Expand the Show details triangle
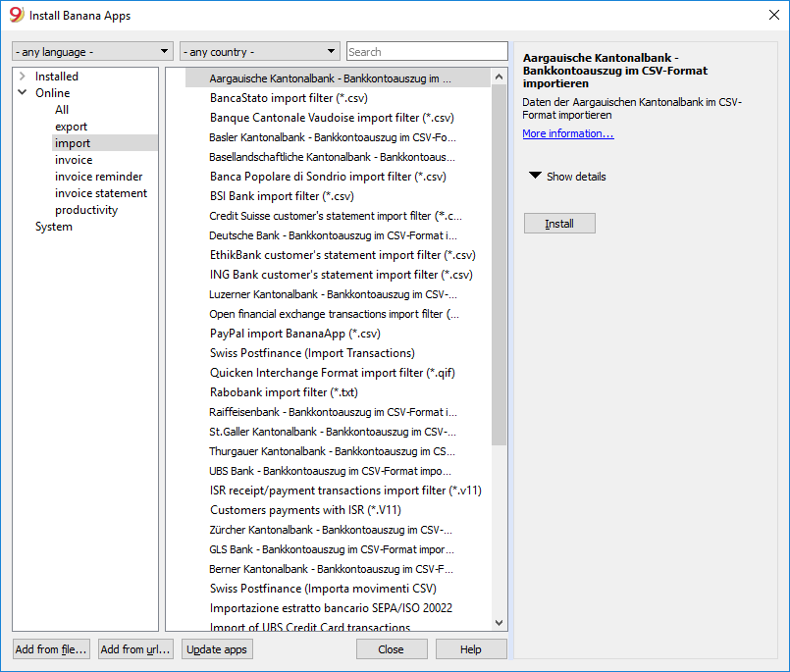This screenshot has width=790, height=672. (535, 176)
